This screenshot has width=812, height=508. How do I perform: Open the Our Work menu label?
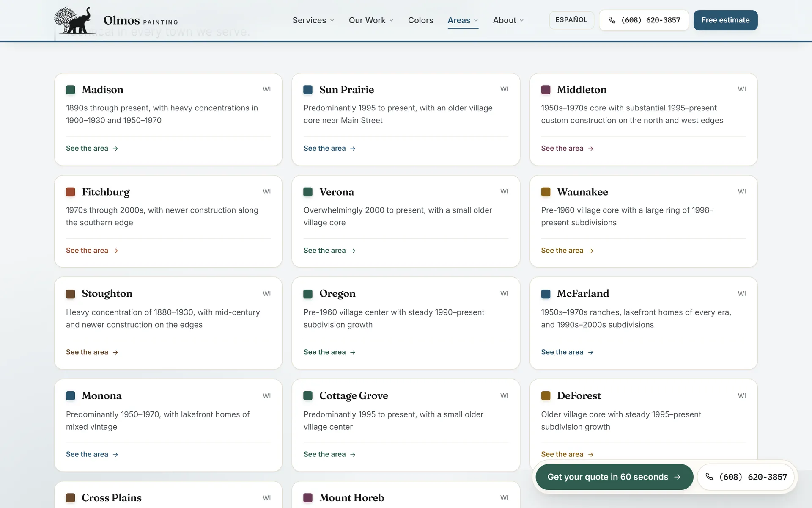[367, 20]
